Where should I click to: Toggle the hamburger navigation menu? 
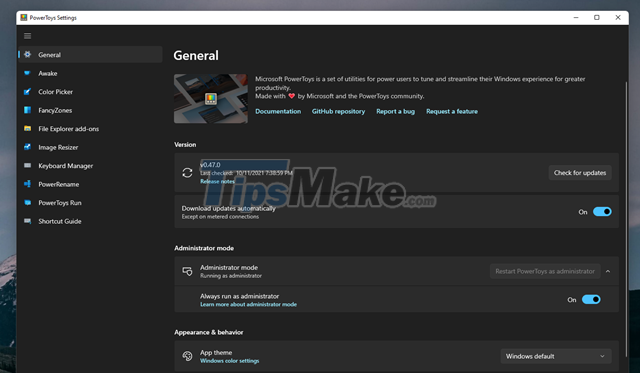click(x=27, y=36)
